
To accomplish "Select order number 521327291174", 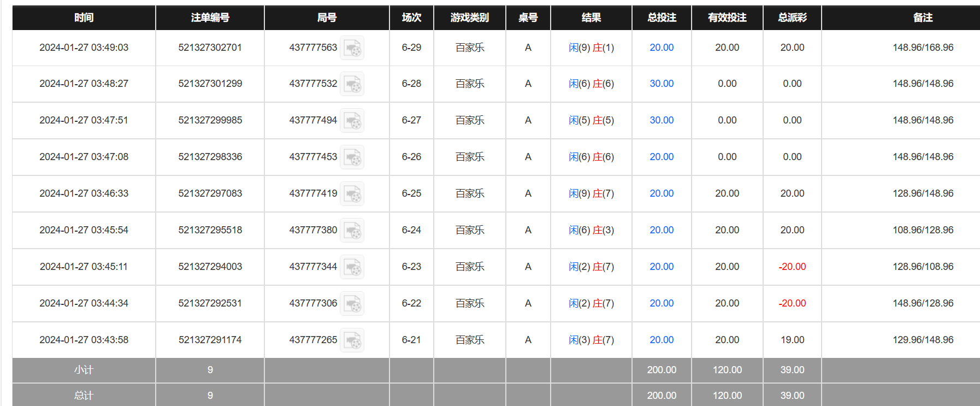I will coord(210,340).
